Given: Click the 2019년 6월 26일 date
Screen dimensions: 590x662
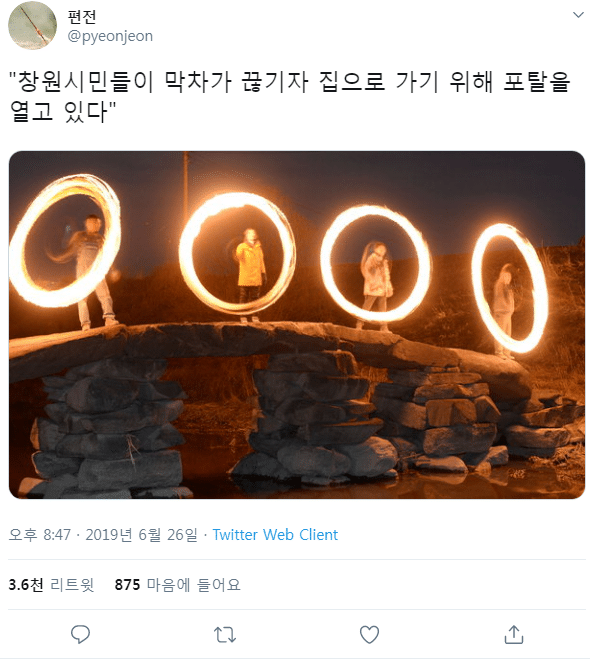Looking at the screenshot, I should 141,535.
